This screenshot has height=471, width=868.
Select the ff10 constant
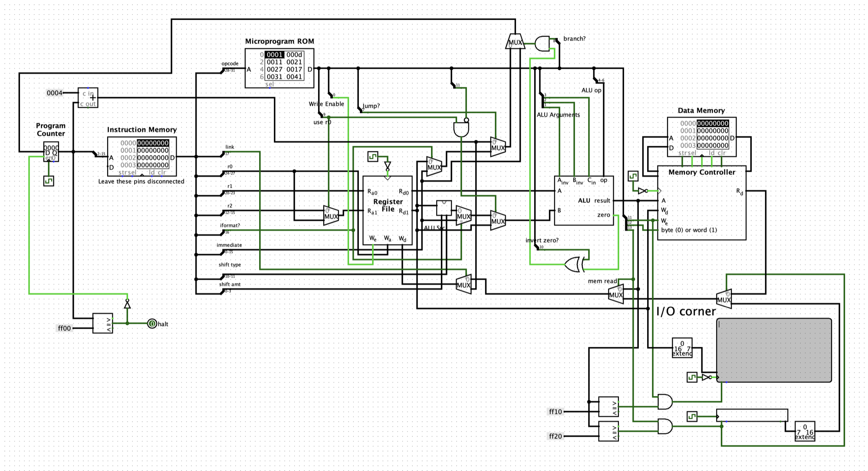click(556, 412)
